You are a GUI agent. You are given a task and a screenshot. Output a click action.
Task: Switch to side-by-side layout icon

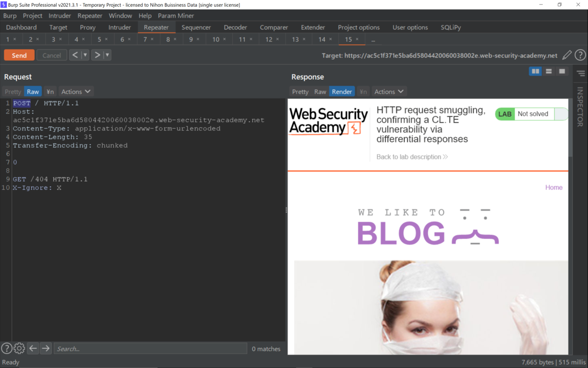click(536, 72)
